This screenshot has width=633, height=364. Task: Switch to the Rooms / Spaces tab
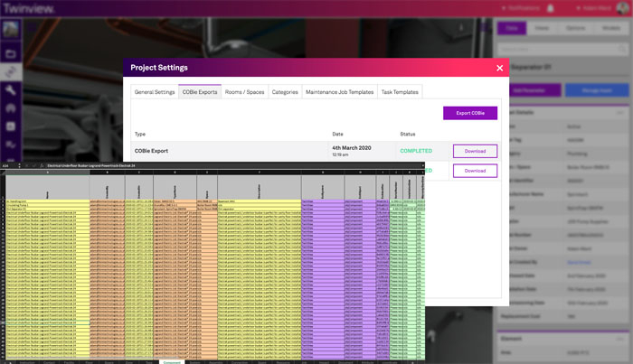point(245,92)
